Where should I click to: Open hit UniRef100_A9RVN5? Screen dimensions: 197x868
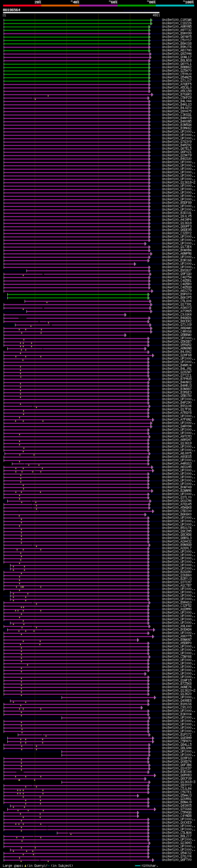tap(177, 26)
